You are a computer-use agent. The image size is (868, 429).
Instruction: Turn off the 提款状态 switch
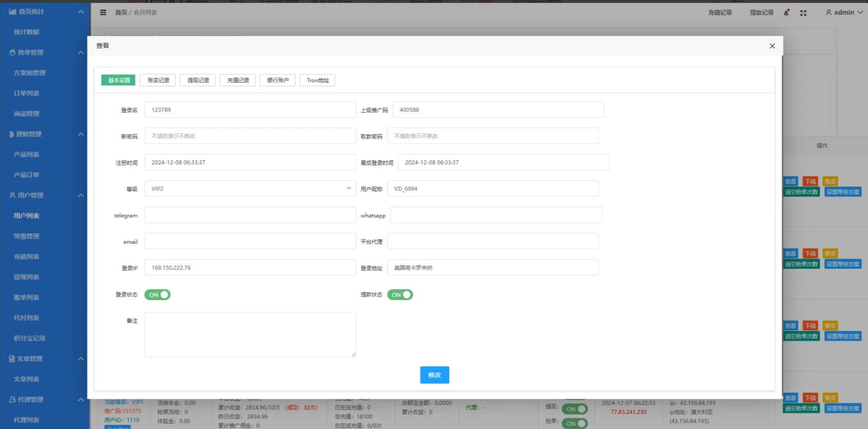[400, 295]
